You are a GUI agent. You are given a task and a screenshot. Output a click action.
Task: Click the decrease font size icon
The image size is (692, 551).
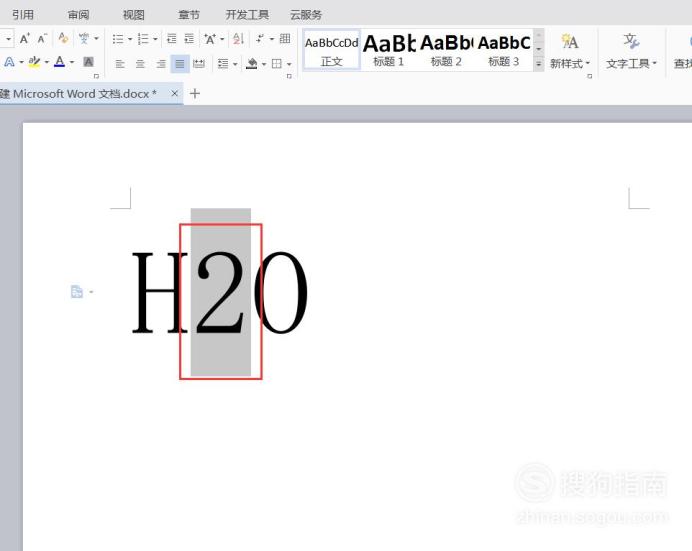(42, 39)
